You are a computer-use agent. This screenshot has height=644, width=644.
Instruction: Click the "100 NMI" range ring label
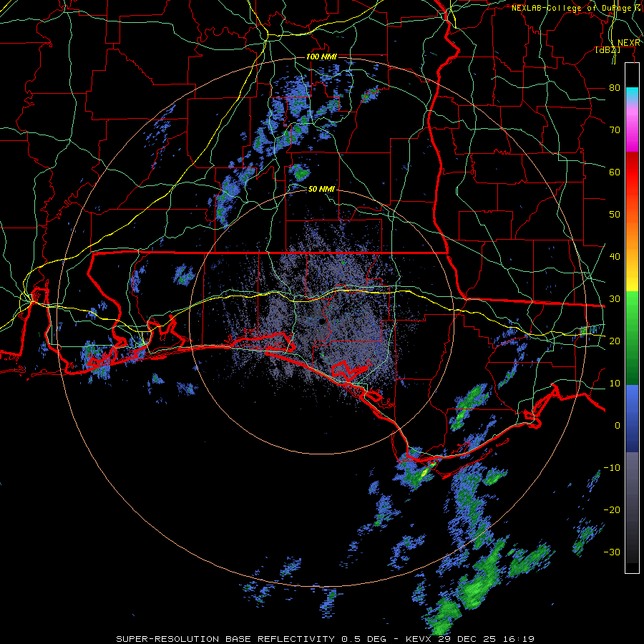click(321, 57)
